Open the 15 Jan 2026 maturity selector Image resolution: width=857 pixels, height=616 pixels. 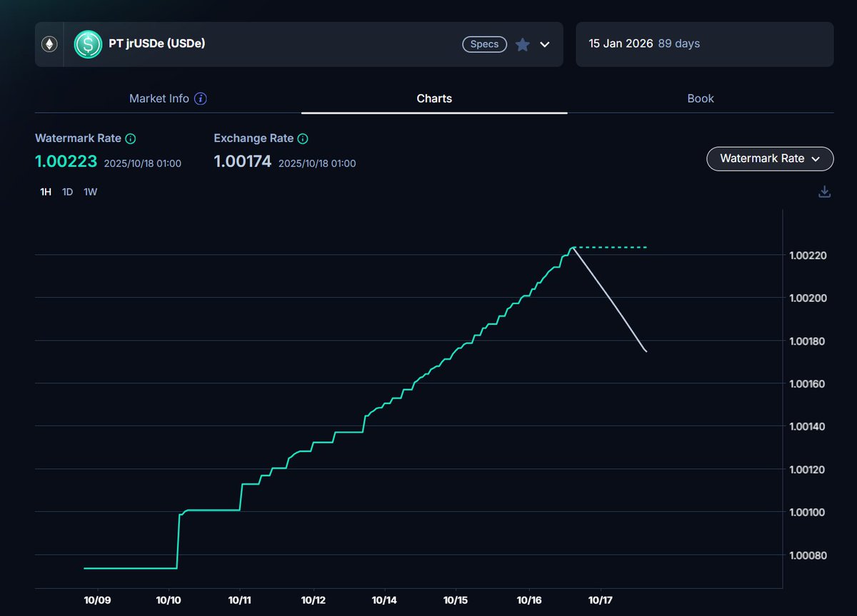pos(703,44)
